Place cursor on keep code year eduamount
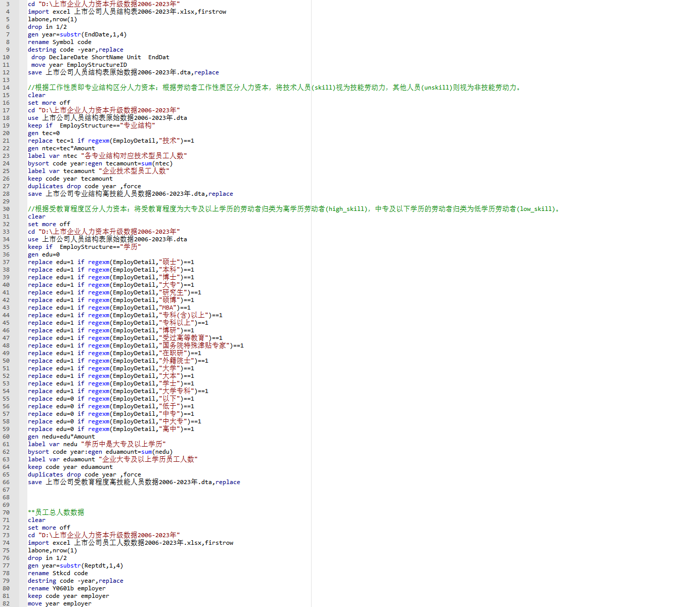Image resolution: width=700 pixels, height=607 pixels. tap(70, 467)
